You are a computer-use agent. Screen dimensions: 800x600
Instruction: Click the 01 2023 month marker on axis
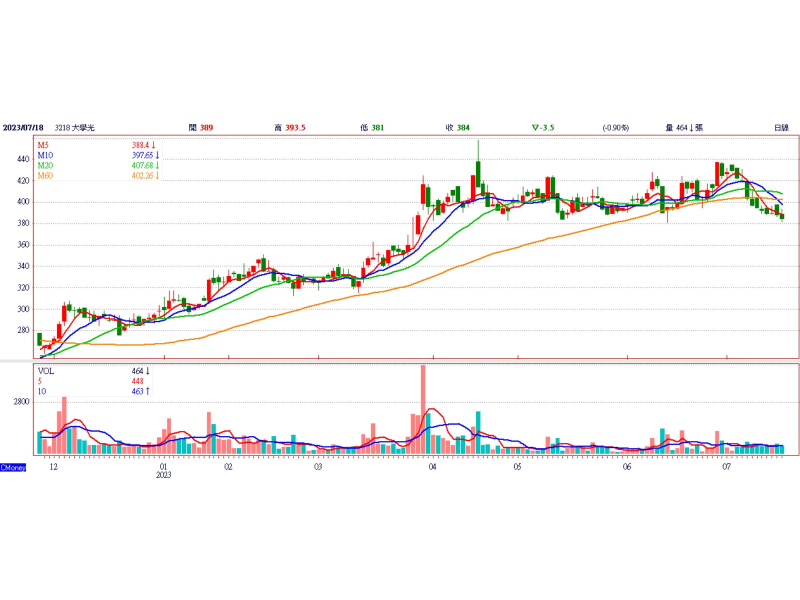coord(163,471)
